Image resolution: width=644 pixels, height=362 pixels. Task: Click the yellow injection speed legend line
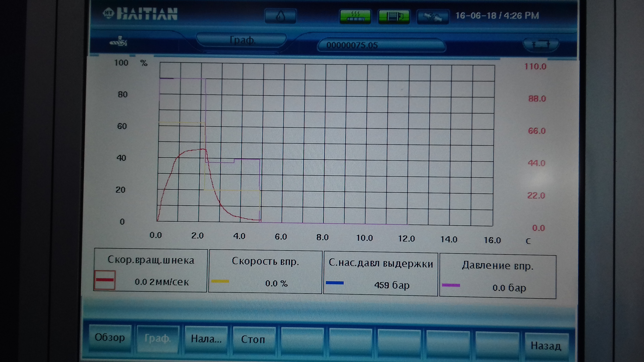(x=220, y=281)
